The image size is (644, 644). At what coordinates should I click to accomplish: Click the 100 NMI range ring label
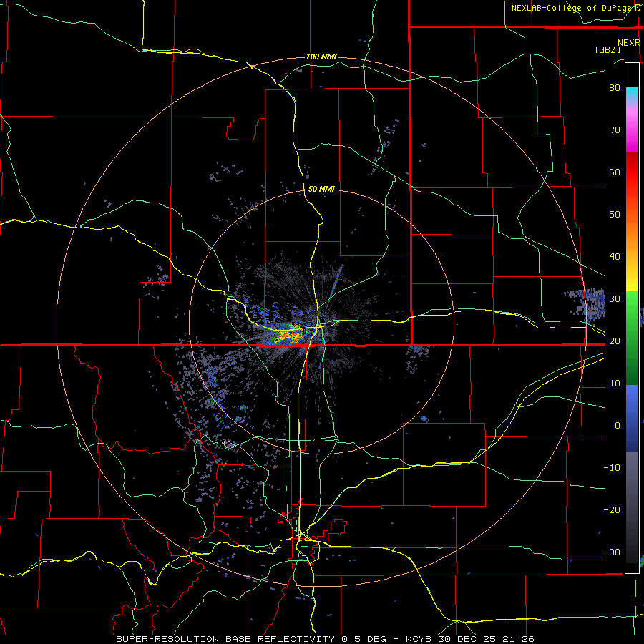pyautogui.click(x=321, y=57)
